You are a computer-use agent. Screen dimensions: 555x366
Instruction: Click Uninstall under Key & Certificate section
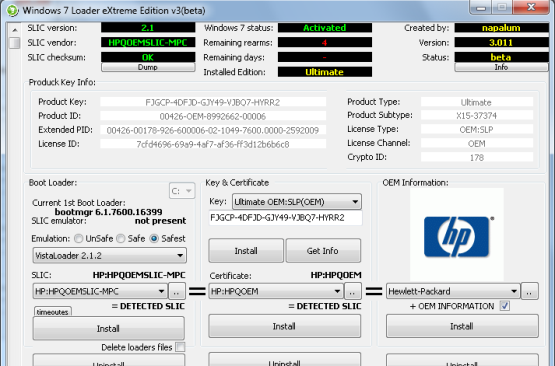pos(285,359)
